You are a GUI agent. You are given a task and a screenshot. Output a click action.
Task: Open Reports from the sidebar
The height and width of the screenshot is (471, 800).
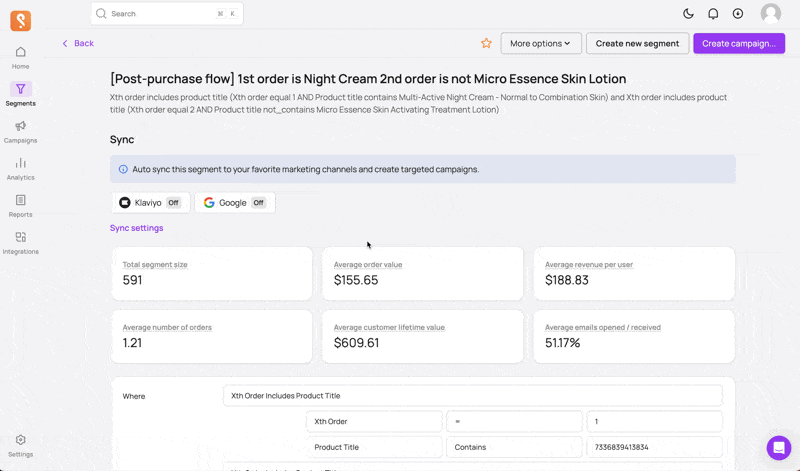click(x=20, y=206)
